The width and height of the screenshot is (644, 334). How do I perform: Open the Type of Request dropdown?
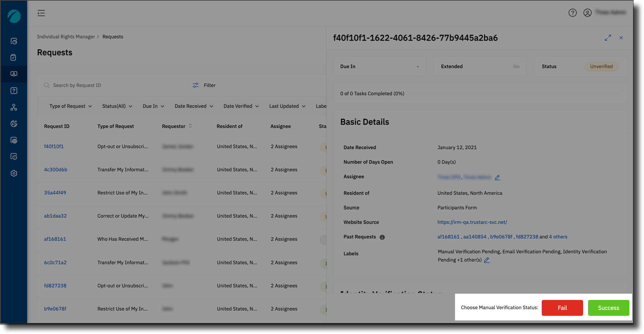70,106
